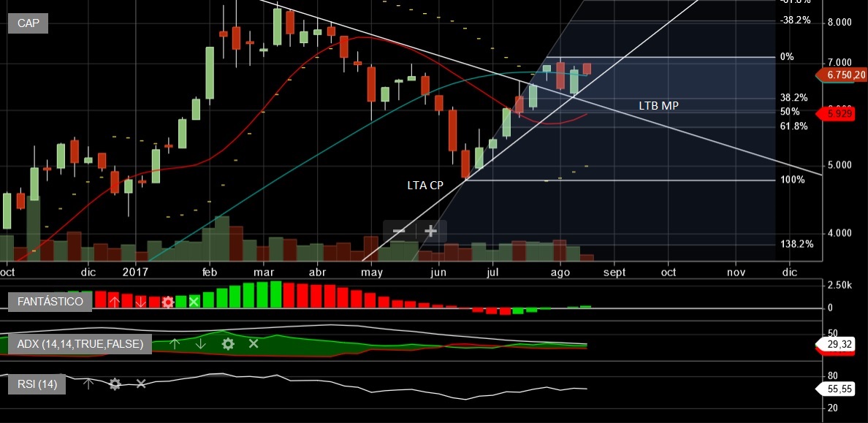Click the 20 level on RSI scale
Screen dimensions: 868x423
[x=833, y=408]
